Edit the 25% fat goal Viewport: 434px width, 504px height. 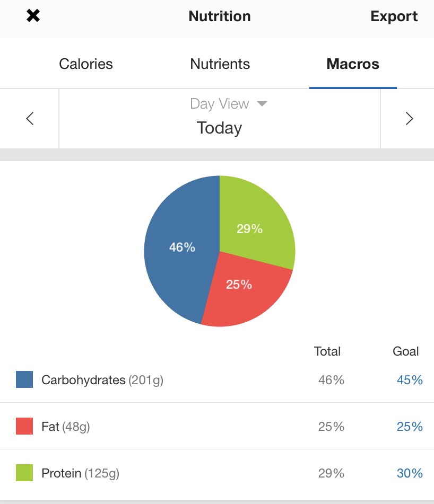(410, 427)
